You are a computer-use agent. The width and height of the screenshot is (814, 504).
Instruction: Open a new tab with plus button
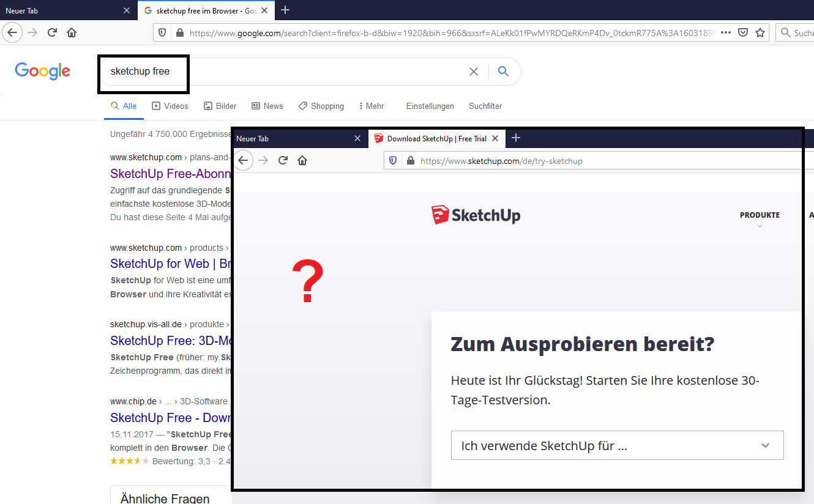coord(285,10)
